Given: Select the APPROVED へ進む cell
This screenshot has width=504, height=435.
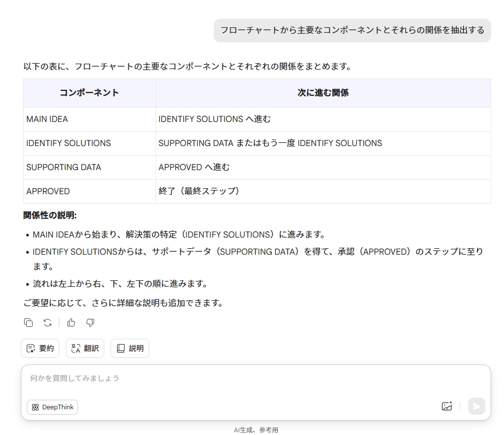Looking at the screenshot, I should pos(323,167).
